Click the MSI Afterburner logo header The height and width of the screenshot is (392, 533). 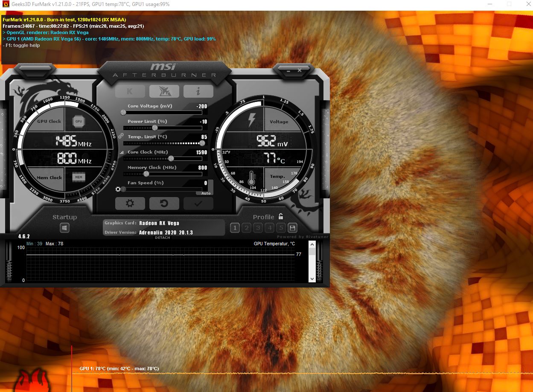point(165,70)
